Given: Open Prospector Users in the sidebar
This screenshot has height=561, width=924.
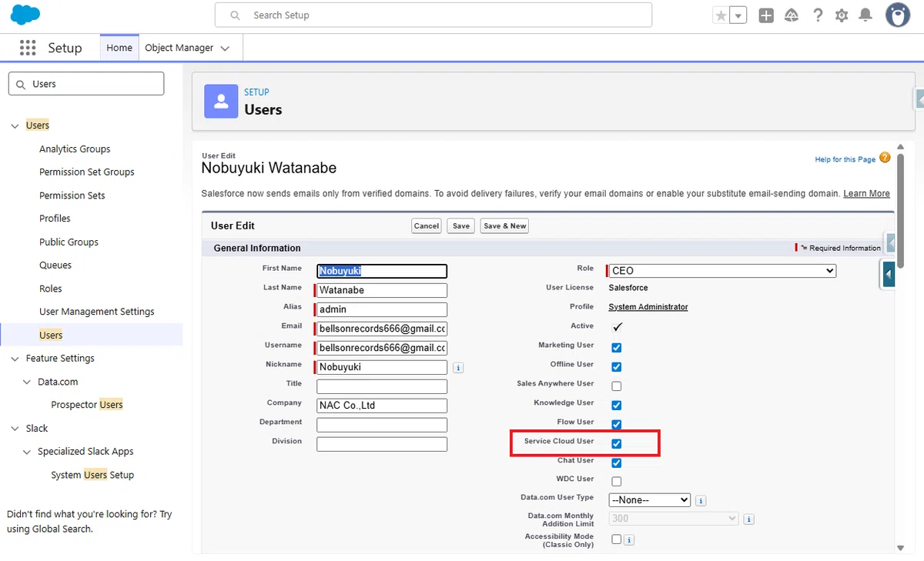Looking at the screenshot, I should point(87,405).
